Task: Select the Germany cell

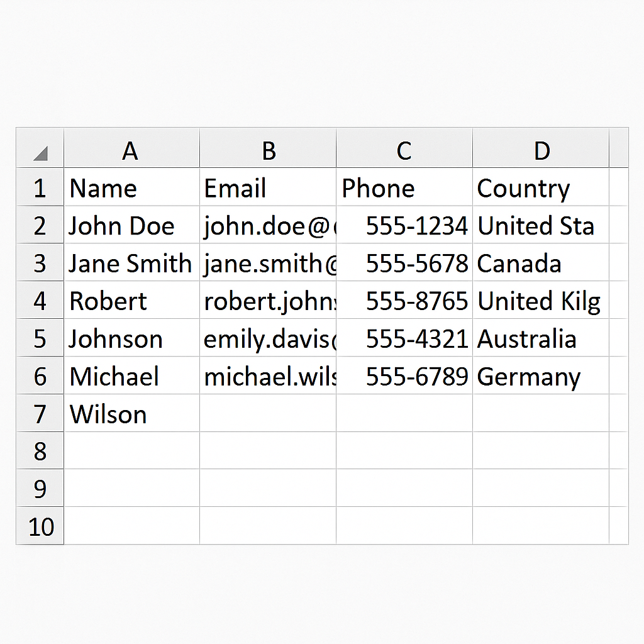Action: [540, 375]
